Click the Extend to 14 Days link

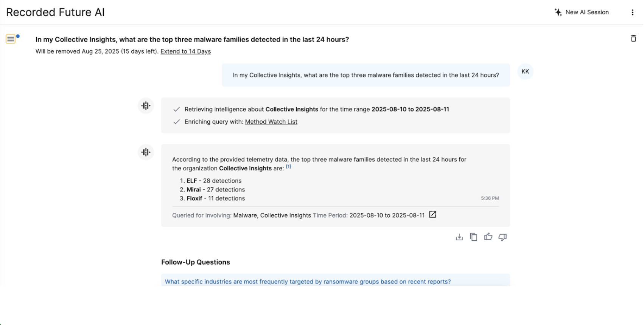(185, 51)
